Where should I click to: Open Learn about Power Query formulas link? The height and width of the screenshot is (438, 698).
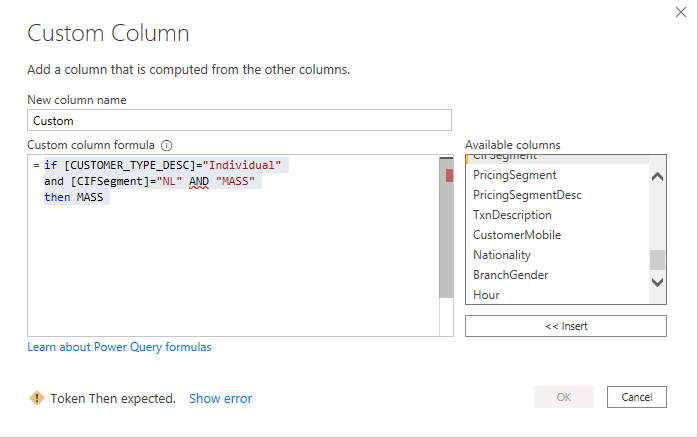tap(119, 347)
